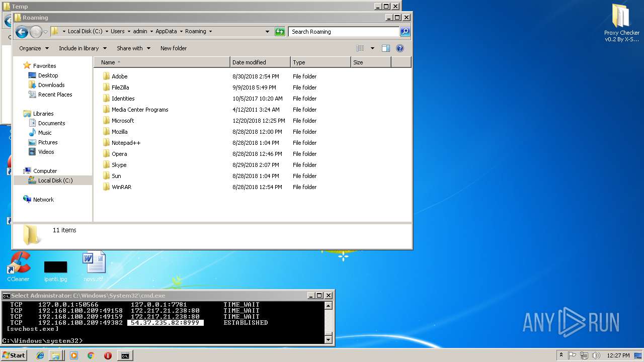Click the CCleaner desktop shortcut

pos(18,267)
